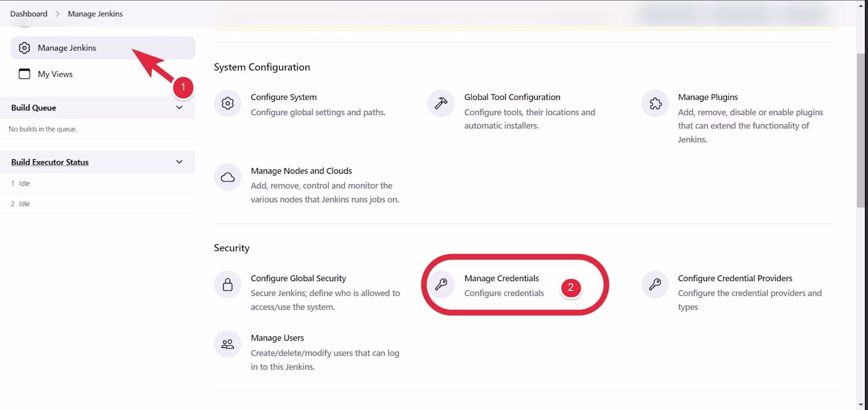Click the Manage Credentials key icon
The image size is (868, 410).
pyautogui.click(x=441, y=285)
